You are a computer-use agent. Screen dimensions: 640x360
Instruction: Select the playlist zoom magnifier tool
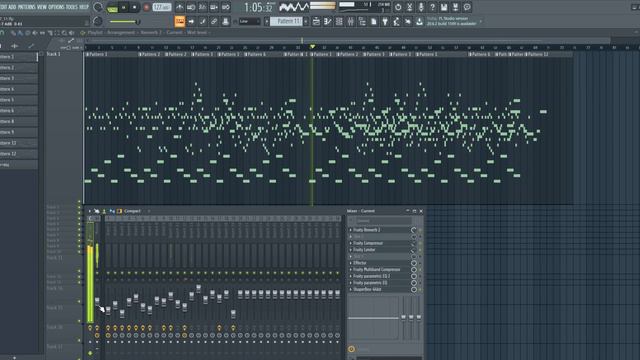tap(64, 33)
